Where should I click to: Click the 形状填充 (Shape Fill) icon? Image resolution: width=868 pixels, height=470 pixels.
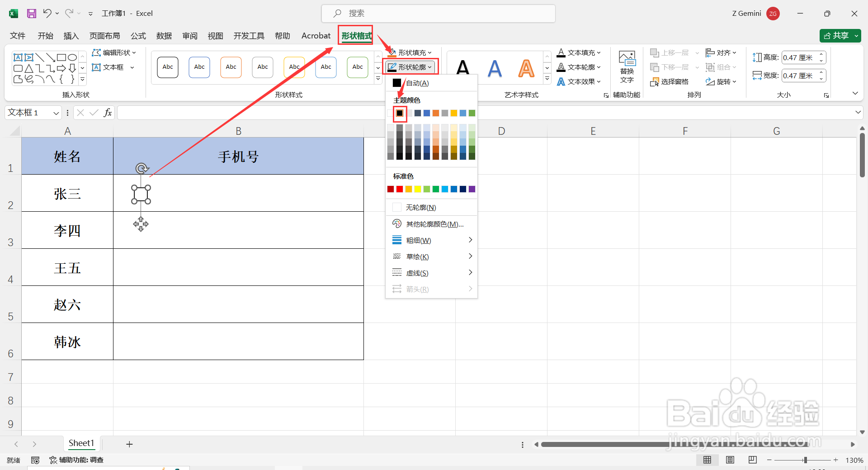point(392,52)
